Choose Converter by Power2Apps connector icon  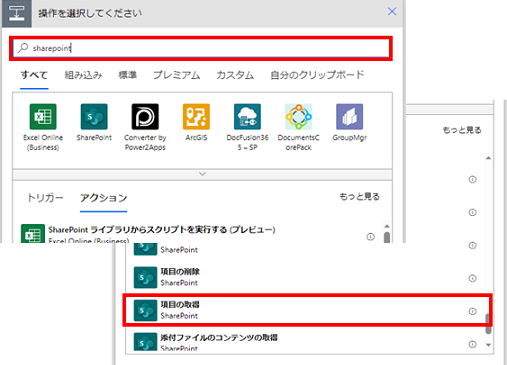145,117
